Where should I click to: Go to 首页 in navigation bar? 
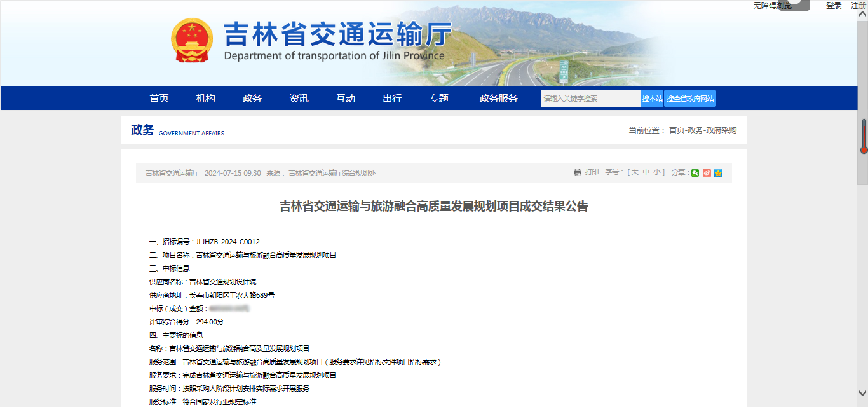(x=159, y=98)
